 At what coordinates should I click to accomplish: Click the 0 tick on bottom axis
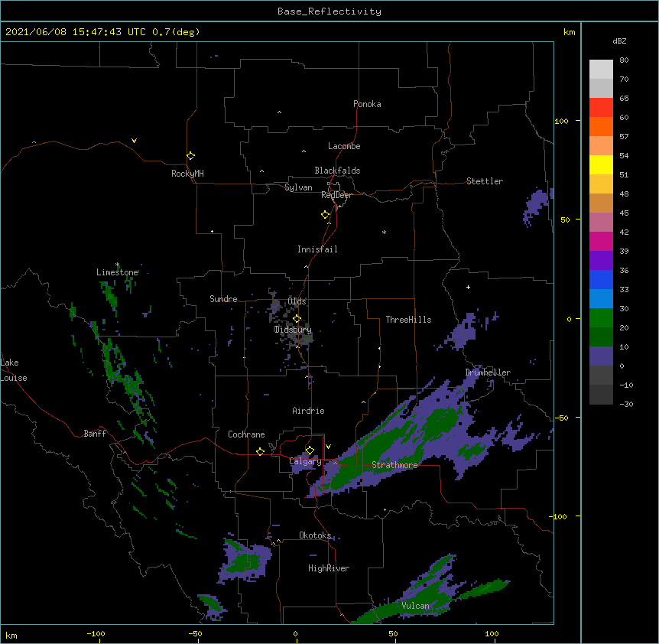coord(295,633)
